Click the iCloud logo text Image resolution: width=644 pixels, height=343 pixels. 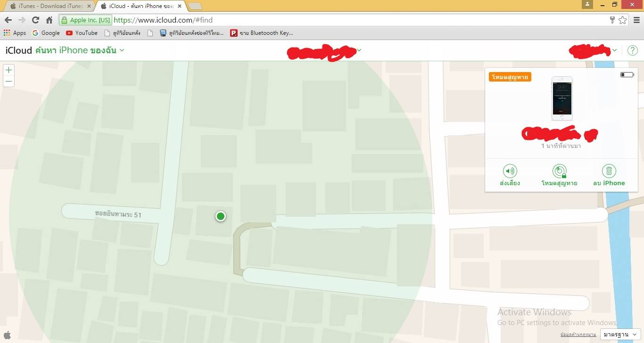pyautogui.click(x=19, y=50)
